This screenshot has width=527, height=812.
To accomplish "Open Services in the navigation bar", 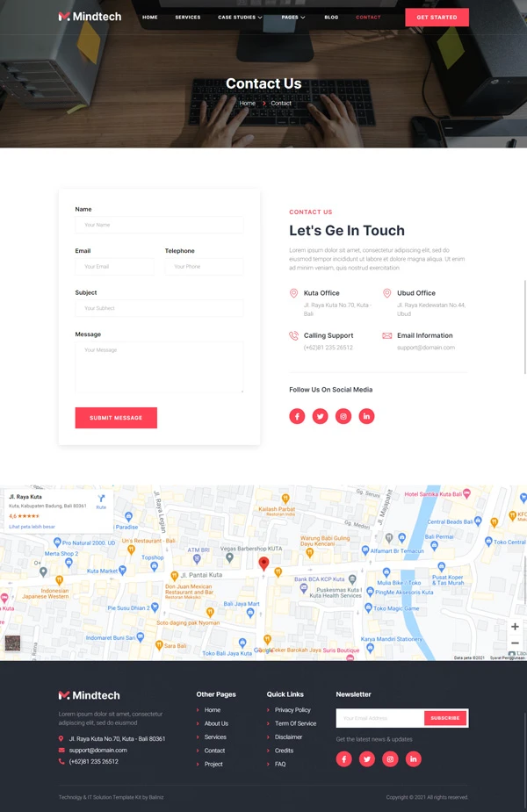I will (x=188, y=17).
